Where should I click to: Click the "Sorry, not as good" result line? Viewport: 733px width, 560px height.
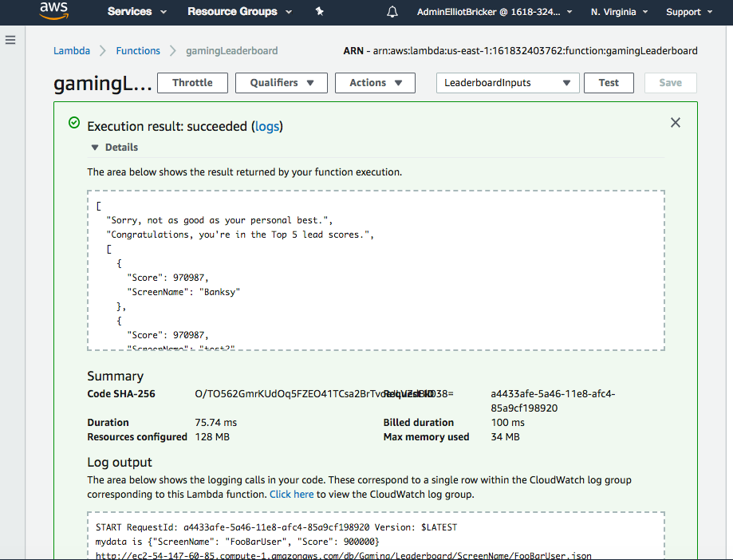pos(219,220)
